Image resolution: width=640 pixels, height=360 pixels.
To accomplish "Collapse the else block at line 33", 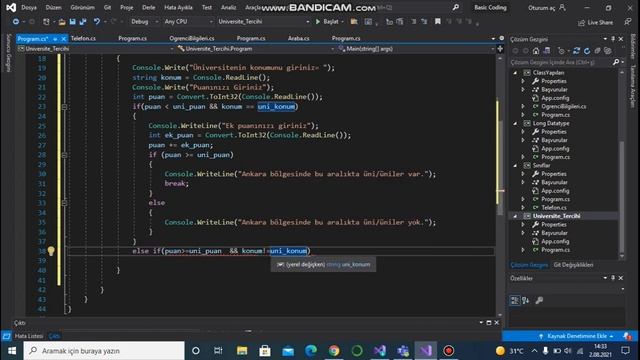I will click(x=64, y=203).
